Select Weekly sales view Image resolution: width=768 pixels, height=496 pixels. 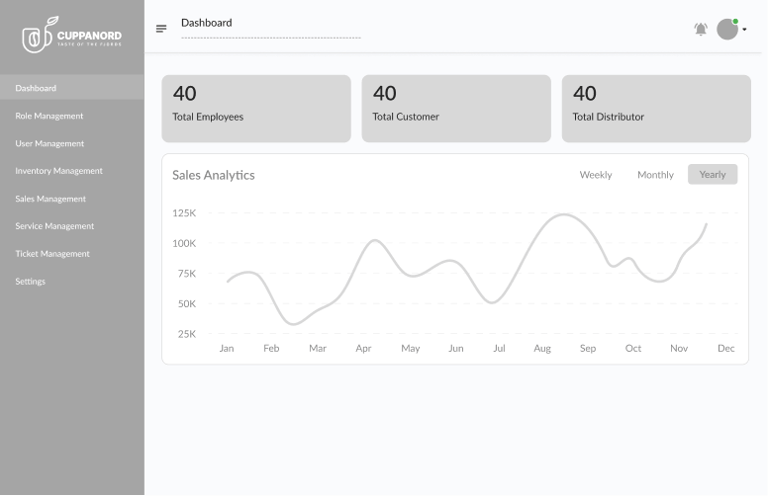pyautogui.click(x=595, y=175)
